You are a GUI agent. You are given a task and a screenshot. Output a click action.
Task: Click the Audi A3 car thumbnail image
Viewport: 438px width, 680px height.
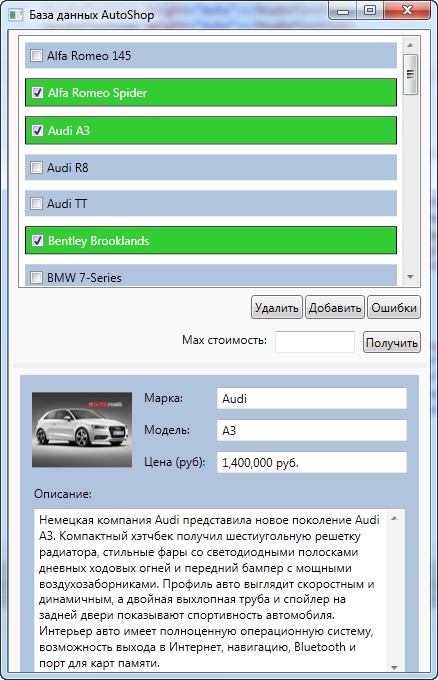[x=82, y=429]
